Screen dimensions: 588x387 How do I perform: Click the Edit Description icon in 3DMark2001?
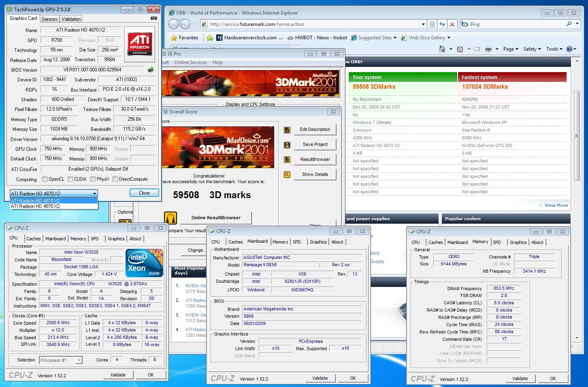click(x=287, y=130)
